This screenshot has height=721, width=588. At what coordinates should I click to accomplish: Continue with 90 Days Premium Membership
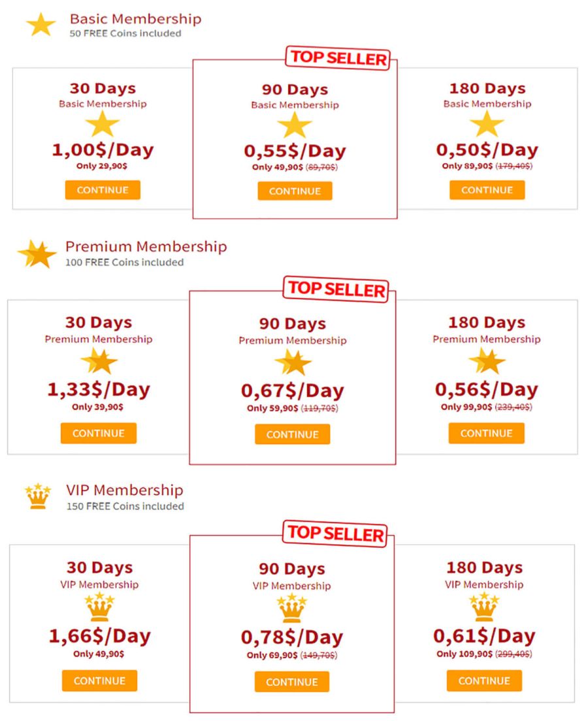(293, 434)
